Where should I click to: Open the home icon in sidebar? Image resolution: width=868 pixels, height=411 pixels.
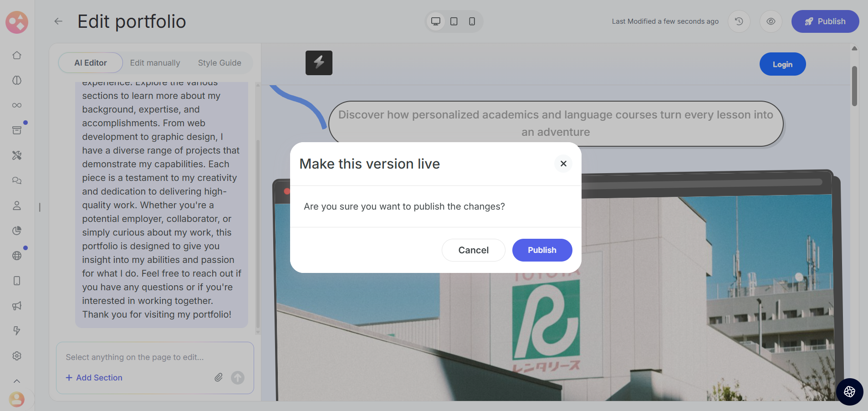17,55
